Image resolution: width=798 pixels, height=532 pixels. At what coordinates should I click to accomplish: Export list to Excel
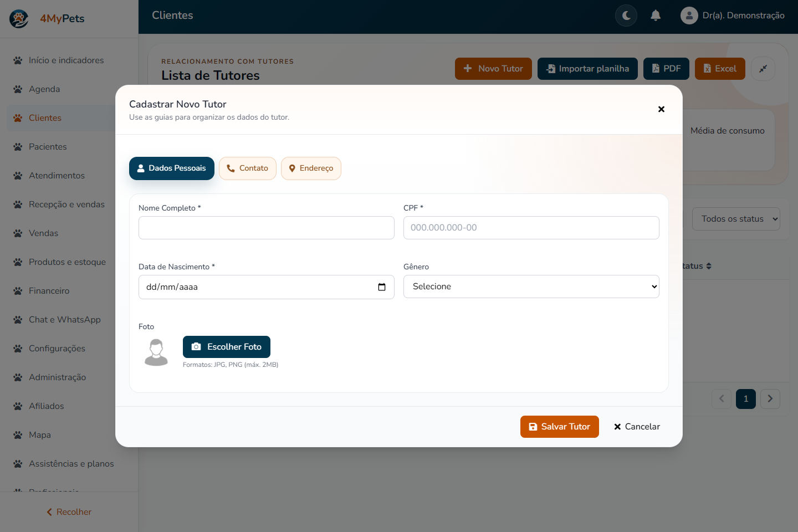(x=720, y=69)
